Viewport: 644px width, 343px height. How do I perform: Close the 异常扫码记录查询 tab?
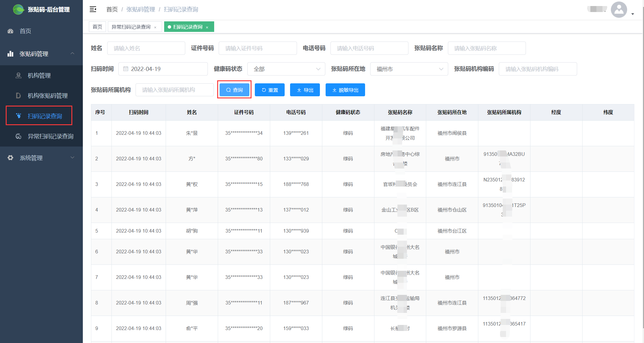coord(155,27)
